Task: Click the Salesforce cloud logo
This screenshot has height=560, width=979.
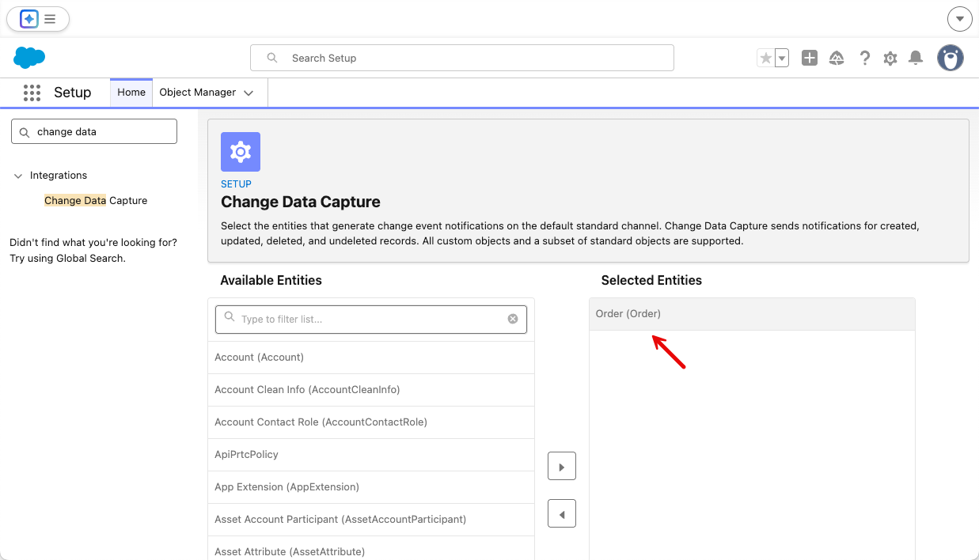Action: 28,57
